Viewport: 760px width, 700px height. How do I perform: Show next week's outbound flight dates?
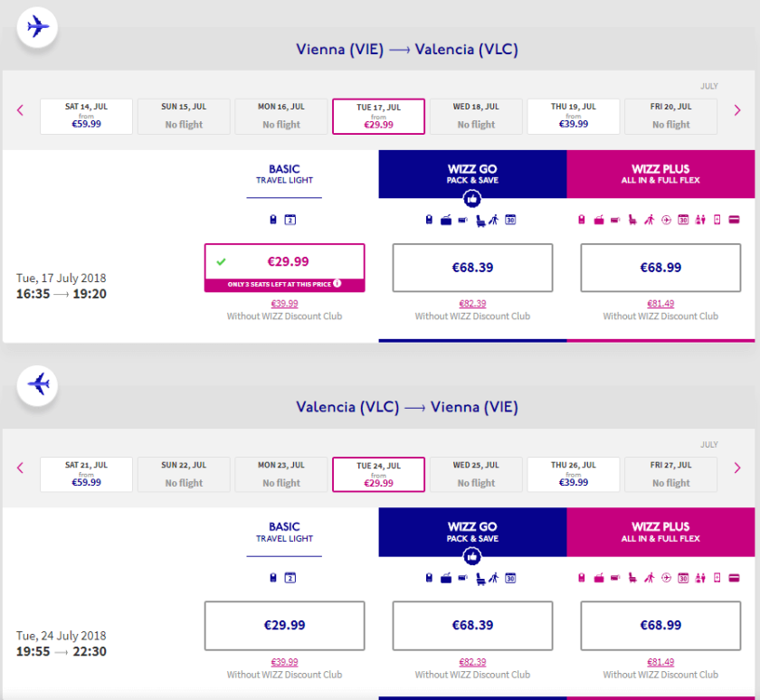[x=737, y=110]
